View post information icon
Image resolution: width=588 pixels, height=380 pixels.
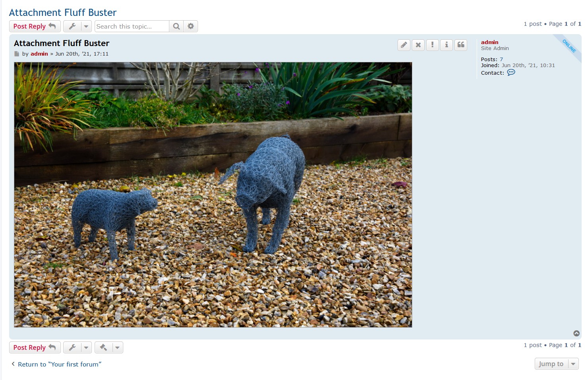pyautogui.click(x=446, y=45)
